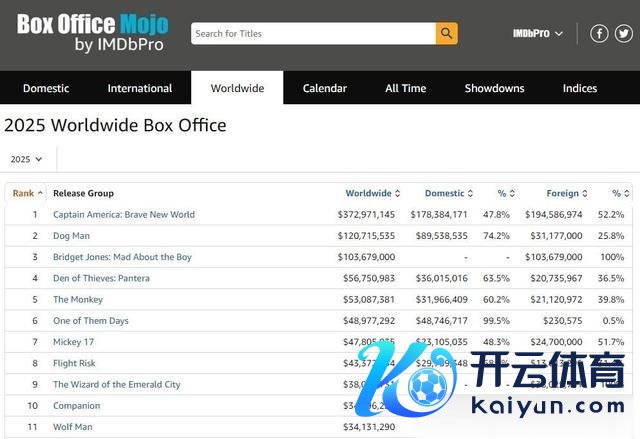Sort by the Rank column arrow
This screenshot has height=439, width=640.
click(40, 193)
